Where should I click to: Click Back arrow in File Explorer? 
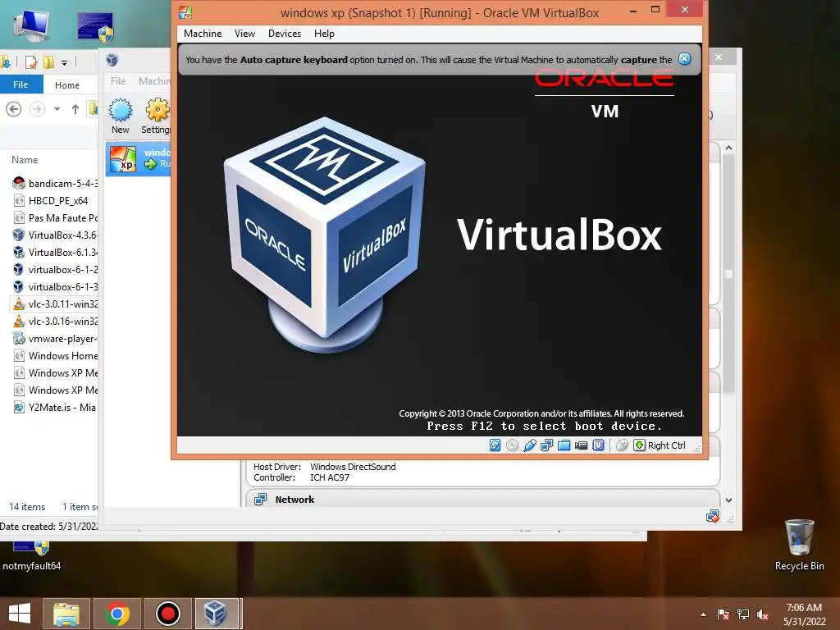[14, 109]
